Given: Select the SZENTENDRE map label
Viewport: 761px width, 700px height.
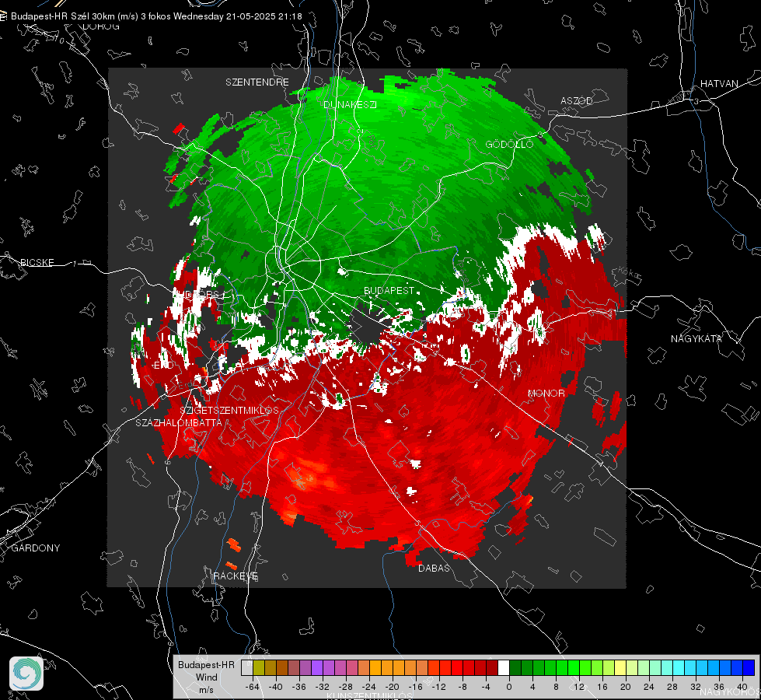Looking at the screenshot, I should point(257,82).
